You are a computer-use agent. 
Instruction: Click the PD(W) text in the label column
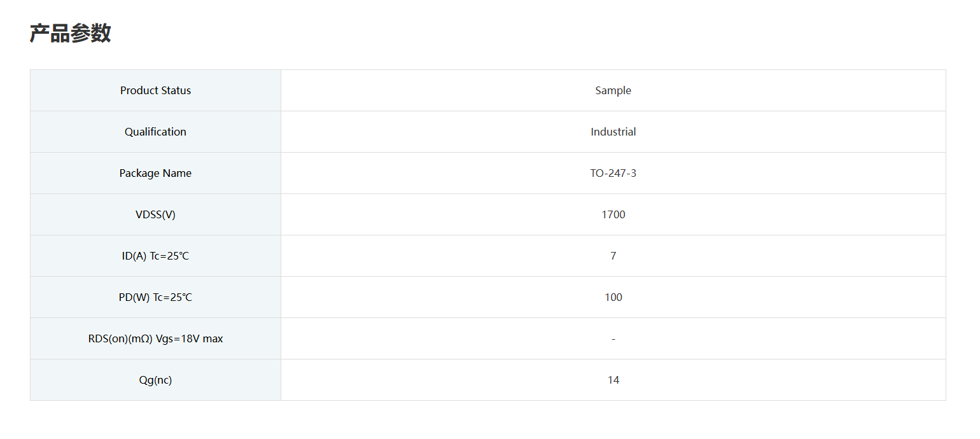tap(134, 297)
